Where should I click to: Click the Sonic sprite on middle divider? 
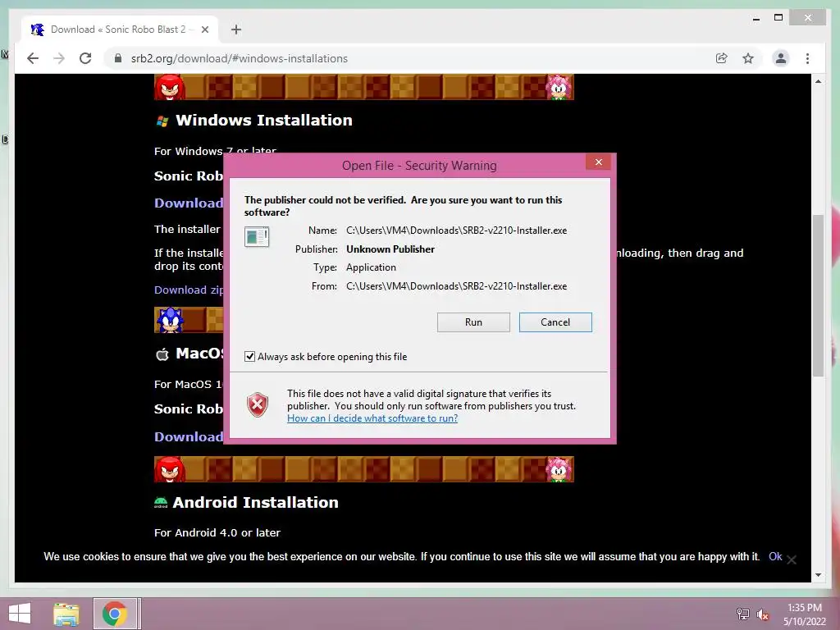point(170,320)
